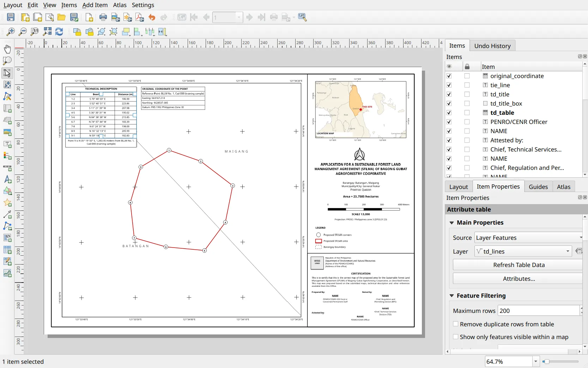
Task: Enable Remove duplicate rows from table
Action: point(456,324)
